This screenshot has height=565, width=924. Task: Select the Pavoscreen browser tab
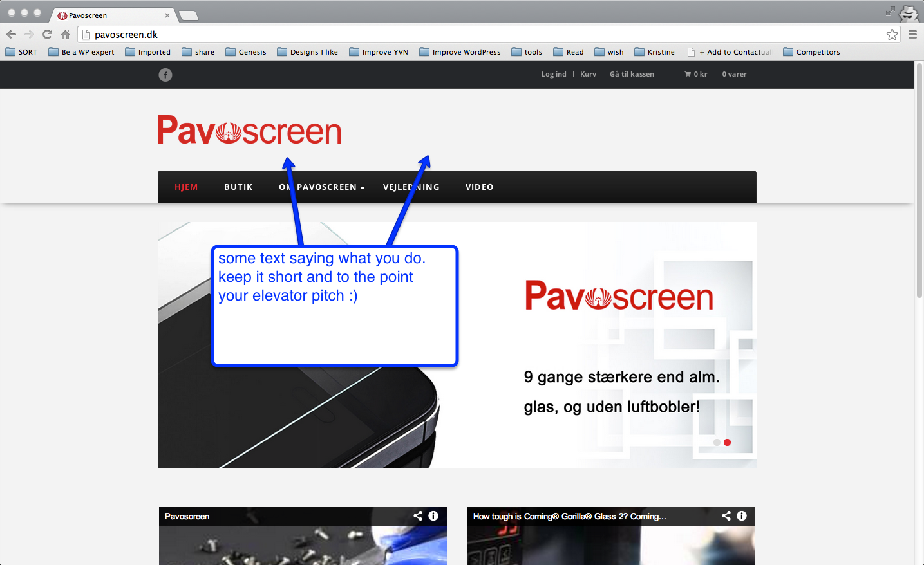(113, 15)
